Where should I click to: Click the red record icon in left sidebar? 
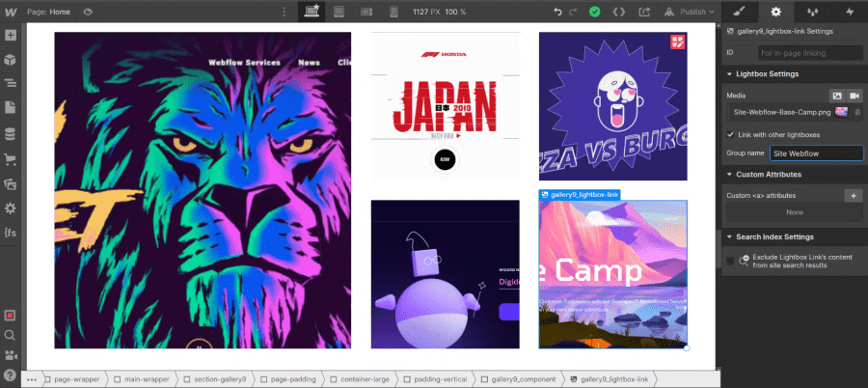pos(10,315)
